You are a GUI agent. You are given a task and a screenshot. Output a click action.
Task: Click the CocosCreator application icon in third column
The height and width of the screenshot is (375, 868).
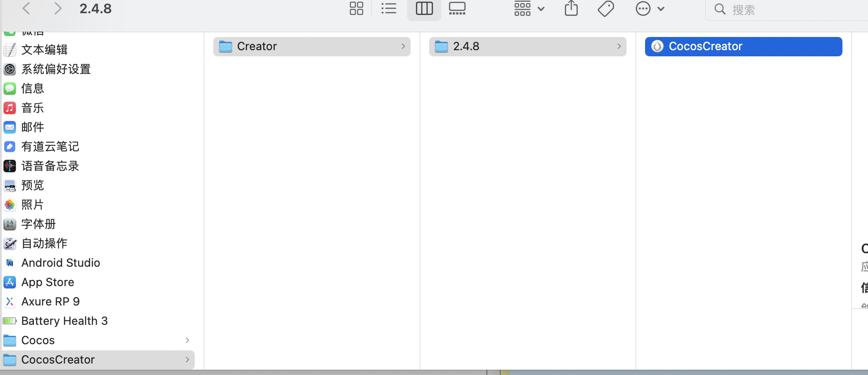657,46
